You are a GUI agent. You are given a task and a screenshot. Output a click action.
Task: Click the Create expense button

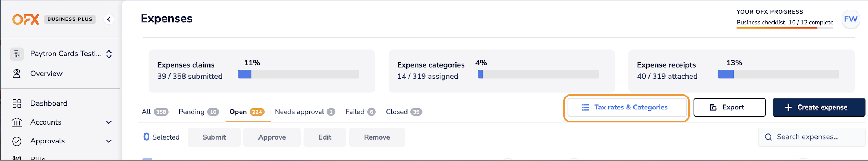tap(819, 107)
